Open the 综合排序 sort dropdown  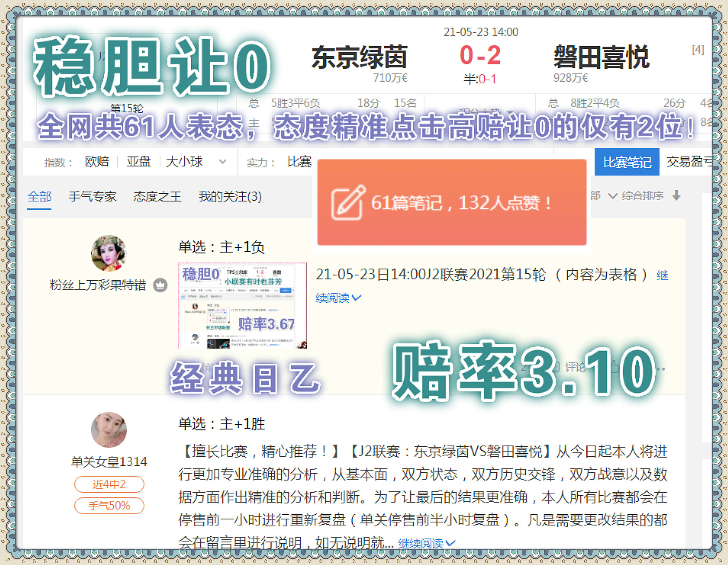click(x=642, y=196)
